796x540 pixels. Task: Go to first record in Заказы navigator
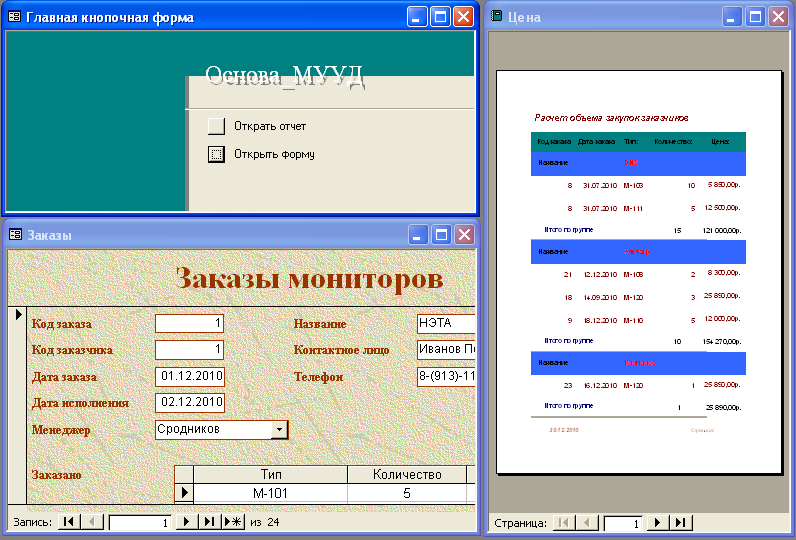pyautogui.click(x=70, y=522)
